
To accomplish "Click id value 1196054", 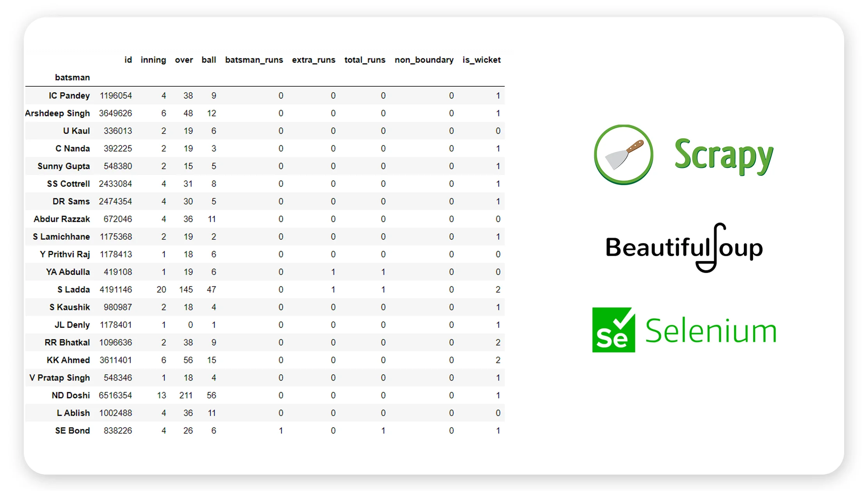I will tap(116, 96).
